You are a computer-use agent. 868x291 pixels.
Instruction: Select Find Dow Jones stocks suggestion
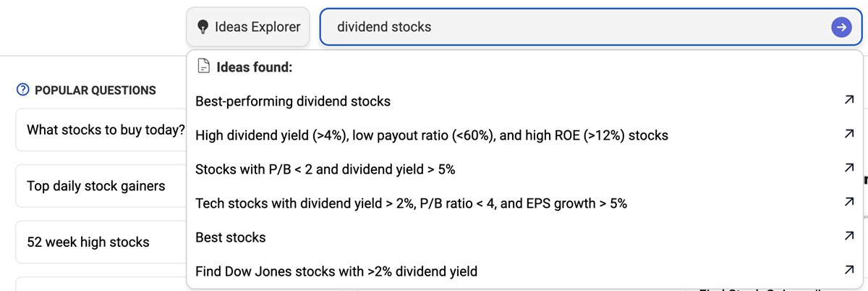coord(336,271)
